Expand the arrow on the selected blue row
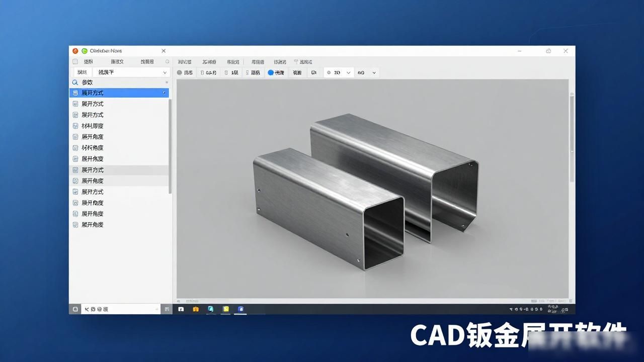 [x=164, y=93]
